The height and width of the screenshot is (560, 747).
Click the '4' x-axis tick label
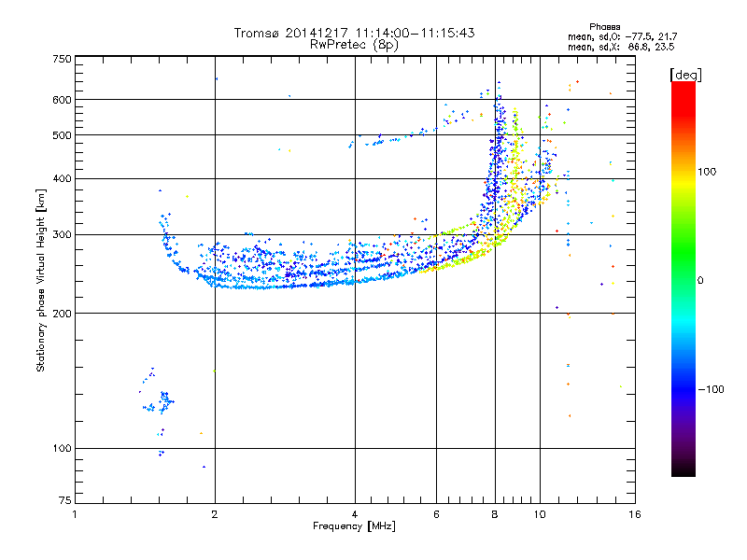point(355,514)
